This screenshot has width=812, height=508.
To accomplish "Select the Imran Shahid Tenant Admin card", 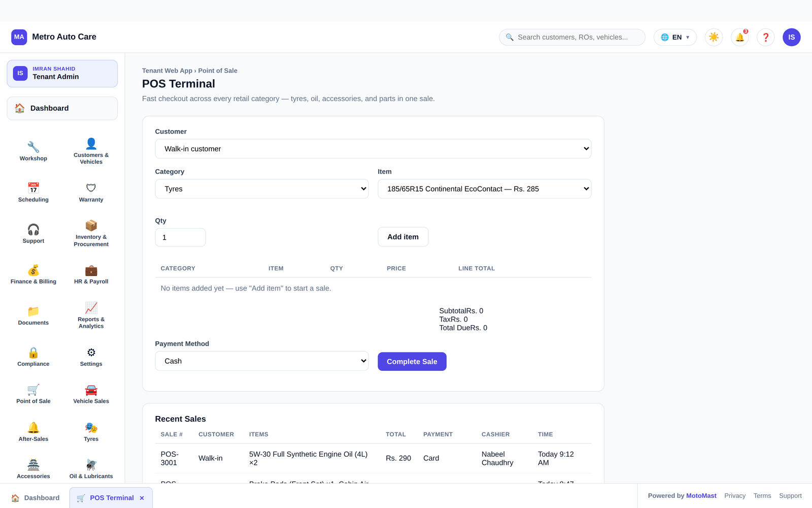I will (x=62, y=74).
